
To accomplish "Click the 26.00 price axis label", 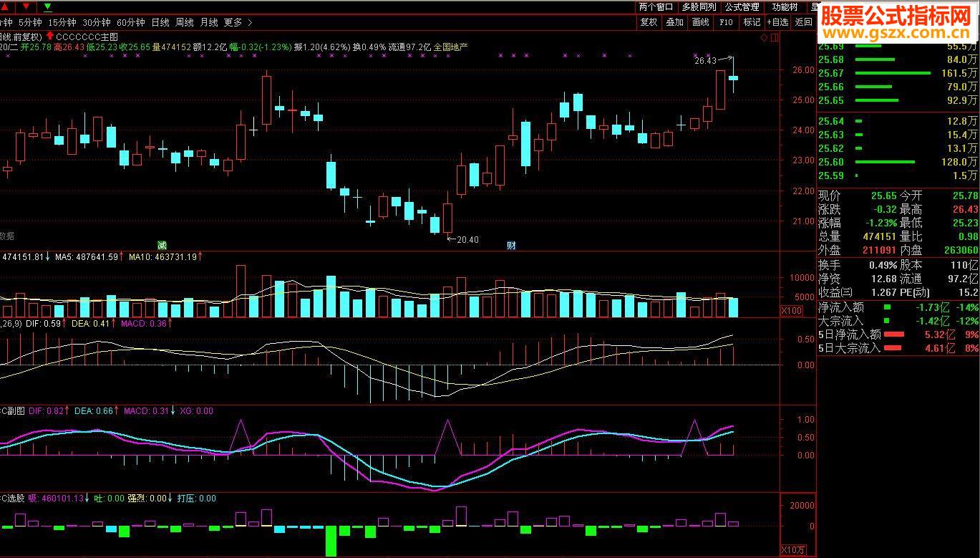I will [803, 70].
